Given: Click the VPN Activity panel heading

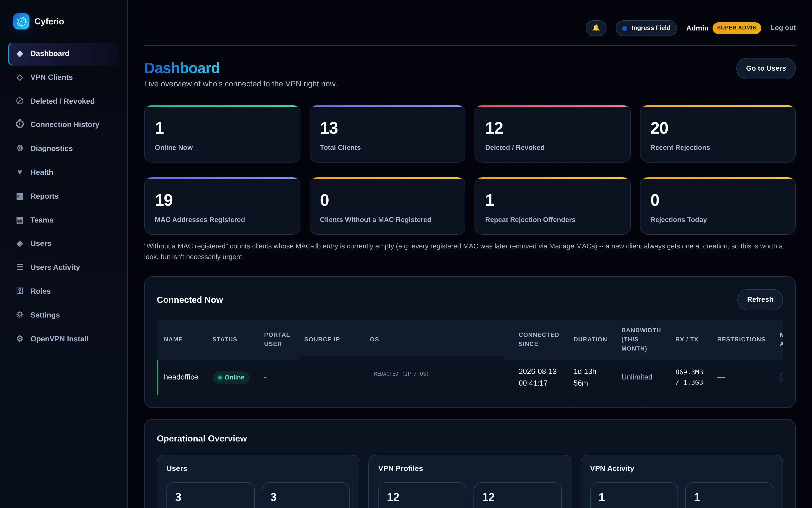Looking at the screenshot, I should tap(612, 468).
